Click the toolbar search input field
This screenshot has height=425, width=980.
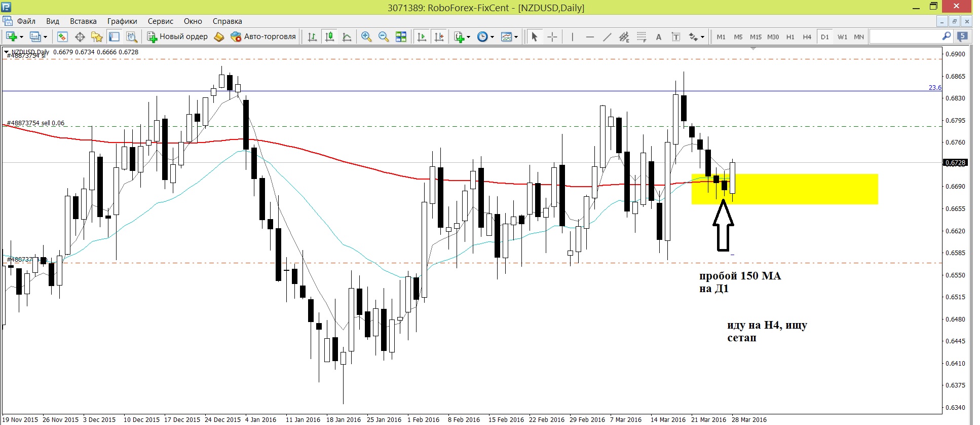(x=906, y=37)
